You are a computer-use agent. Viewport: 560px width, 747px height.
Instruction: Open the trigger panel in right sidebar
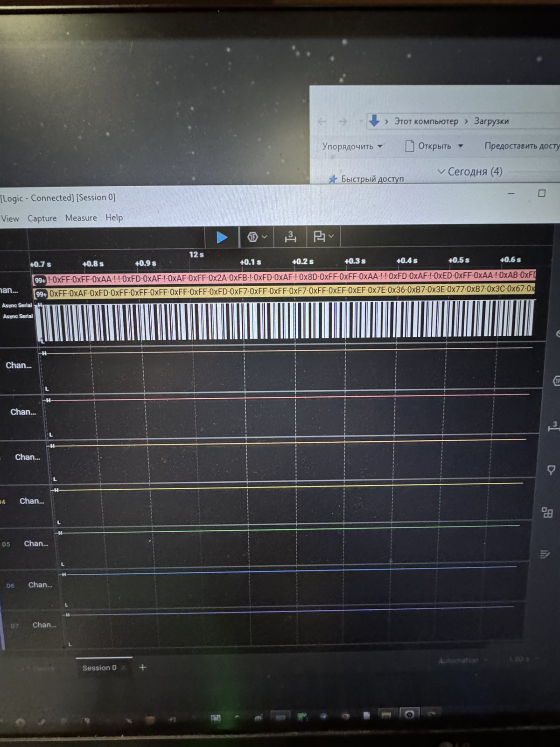(556, 381)
